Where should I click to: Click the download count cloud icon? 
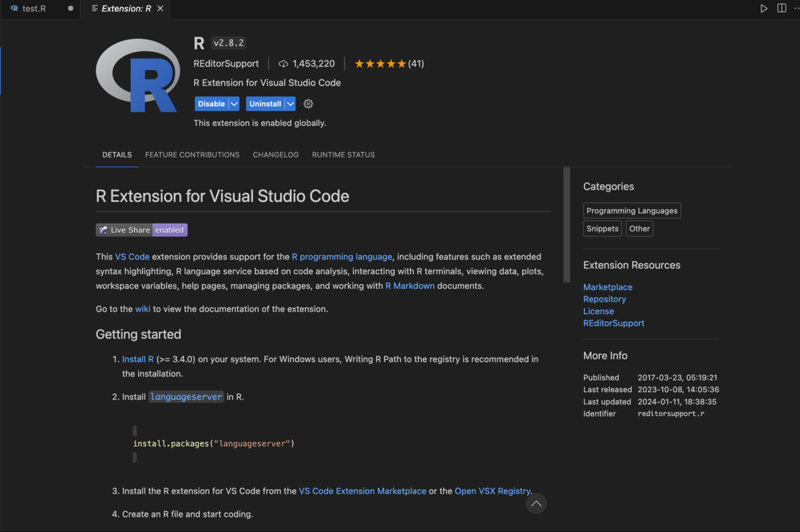283,63
